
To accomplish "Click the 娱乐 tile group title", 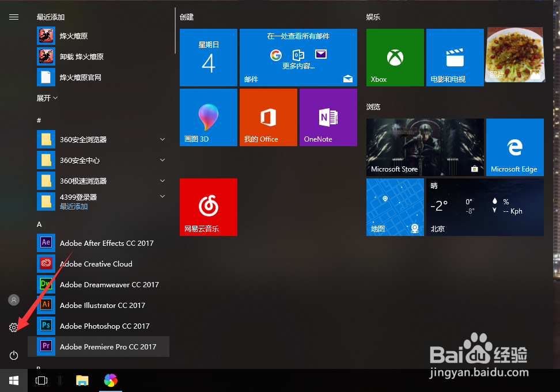I will tap(373, 17).
